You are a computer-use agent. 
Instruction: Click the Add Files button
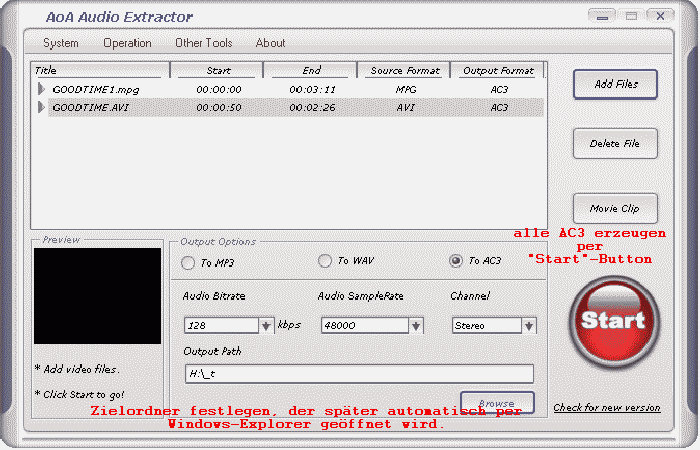point(615,84)
